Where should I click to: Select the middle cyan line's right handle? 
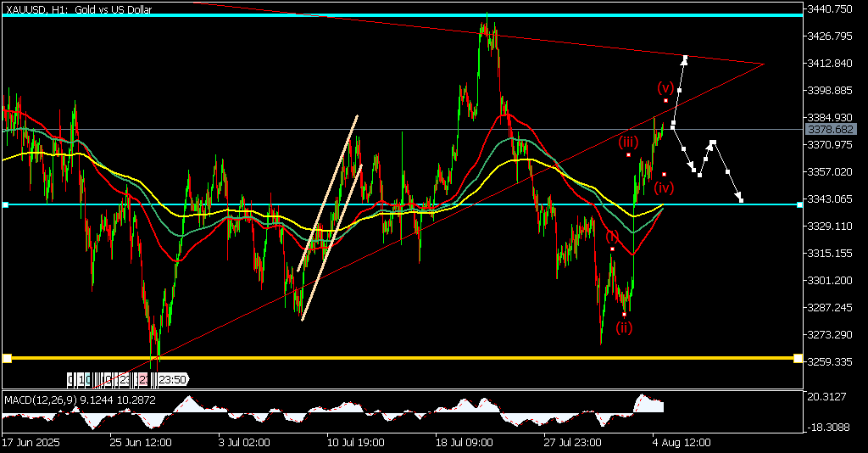[799, 205]
